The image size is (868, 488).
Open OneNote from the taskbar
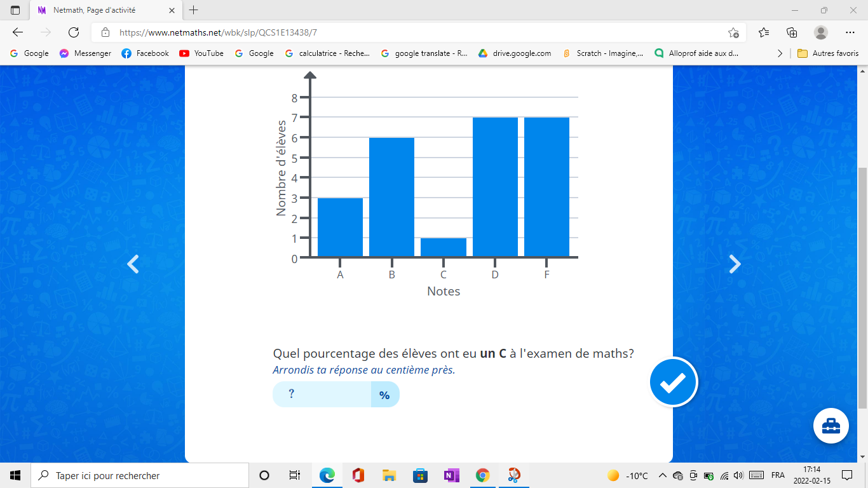click(451, 475)
